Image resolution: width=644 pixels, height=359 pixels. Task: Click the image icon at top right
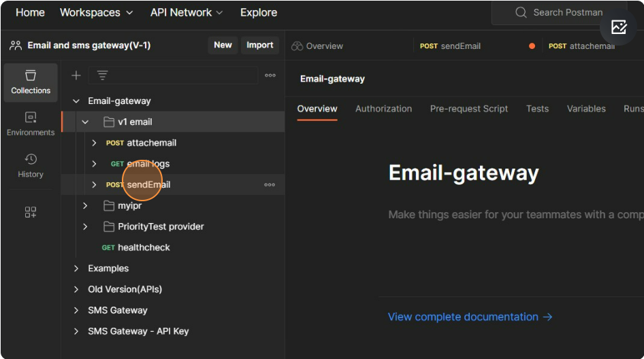pyautogui.click(x=619, y=27)
